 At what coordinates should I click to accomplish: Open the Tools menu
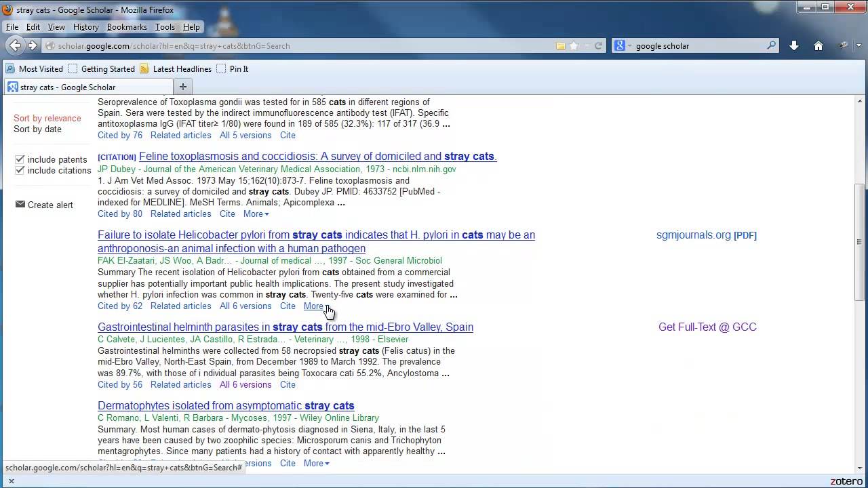click(x=165, y=27)
